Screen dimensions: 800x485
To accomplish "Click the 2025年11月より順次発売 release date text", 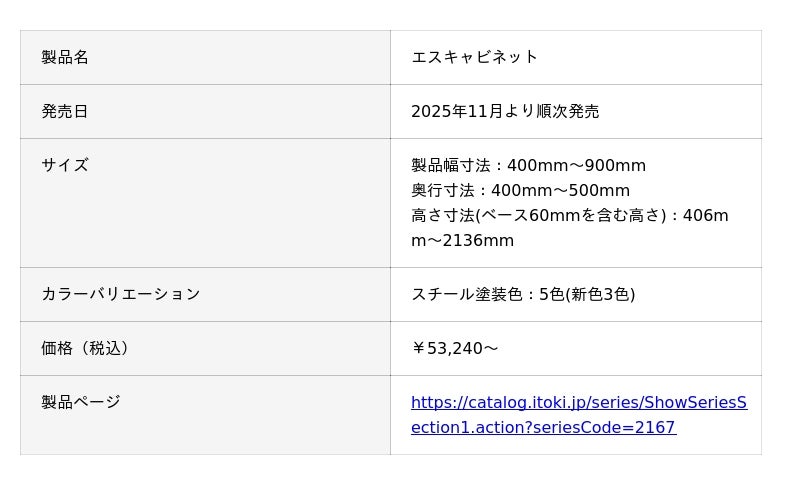I will pyautogui.click(x=505, y=111).
